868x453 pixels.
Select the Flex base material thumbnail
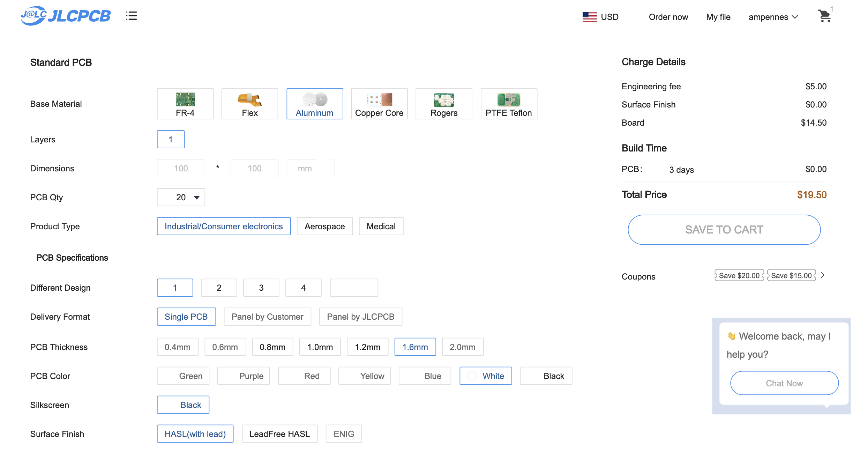click(x=250, y=100)
